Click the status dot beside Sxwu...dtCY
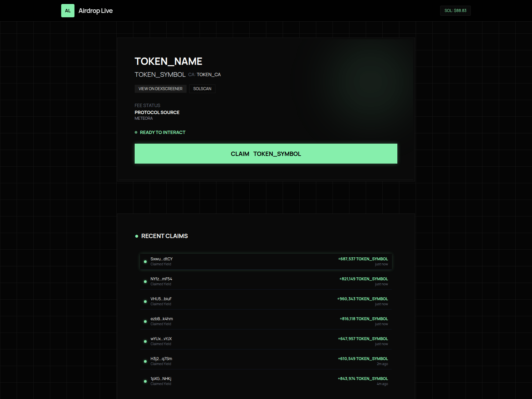 pyautogui.click(x=145, y=262)
